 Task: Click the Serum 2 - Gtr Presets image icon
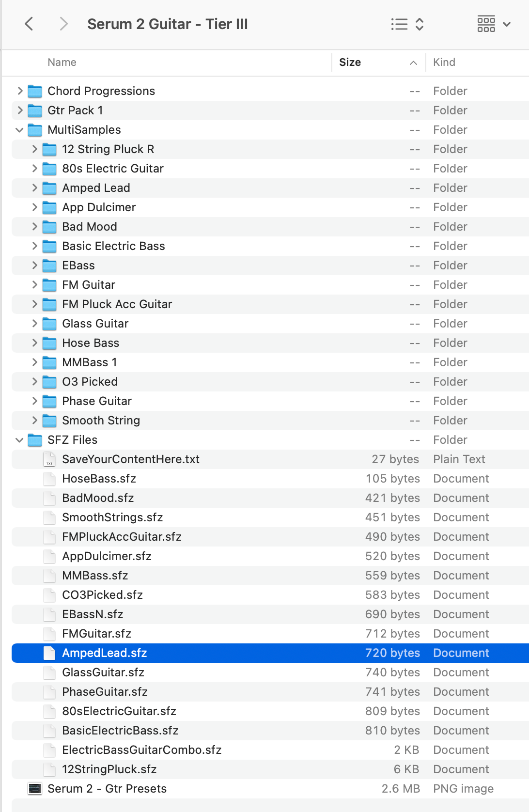[35, 789]
